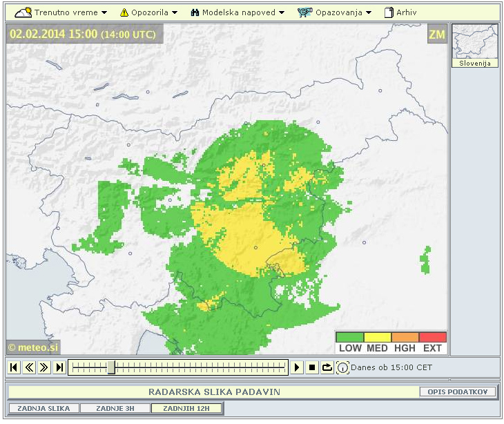Jump to the last radar frame

[59, 367]
